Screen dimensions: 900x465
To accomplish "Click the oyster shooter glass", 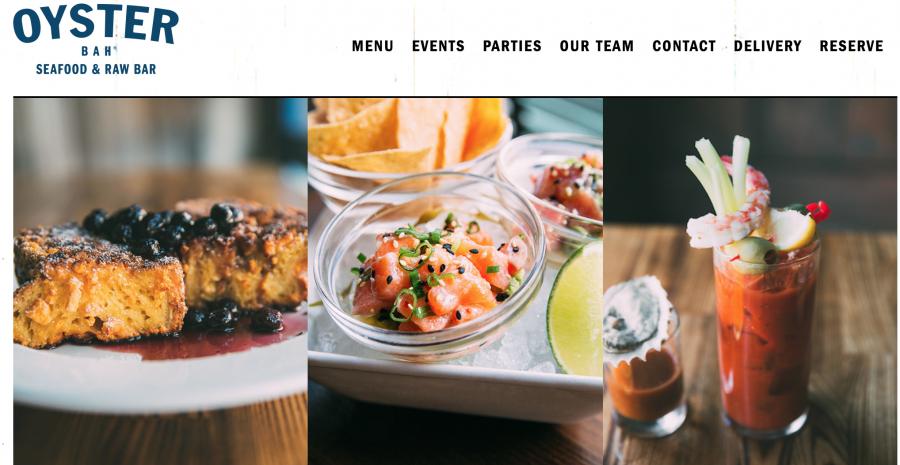I will [x=644, y=356].
